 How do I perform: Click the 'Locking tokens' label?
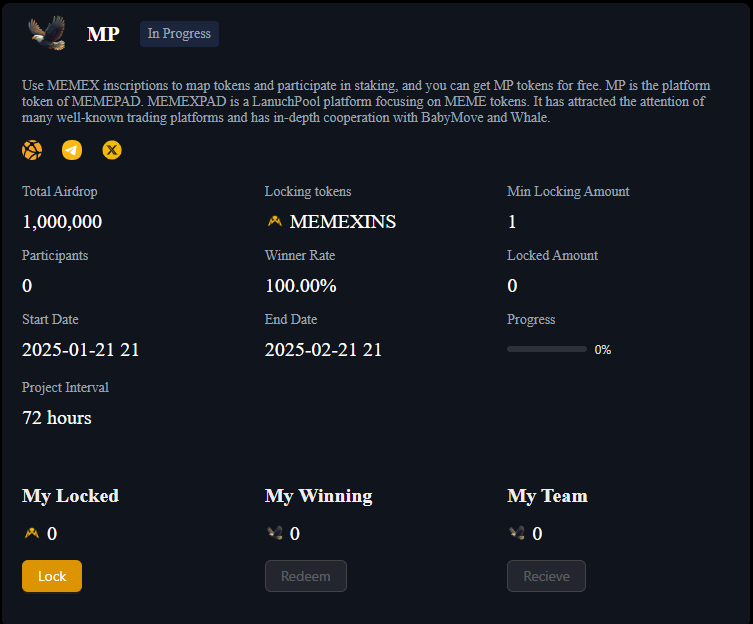(x=308, y=191)
